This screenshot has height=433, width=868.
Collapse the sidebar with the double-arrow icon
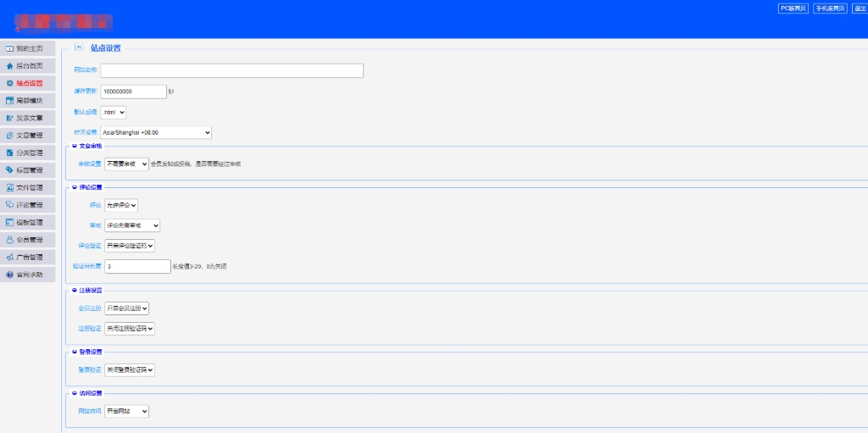[x=79, y=48]
